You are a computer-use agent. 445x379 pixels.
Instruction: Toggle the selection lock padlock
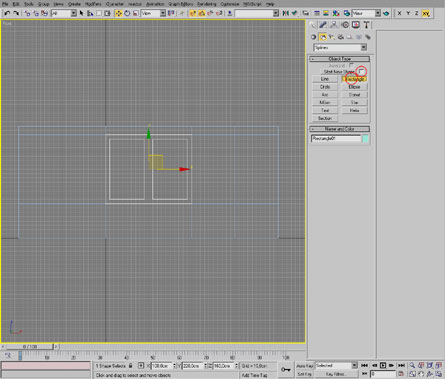click(131, 366)
